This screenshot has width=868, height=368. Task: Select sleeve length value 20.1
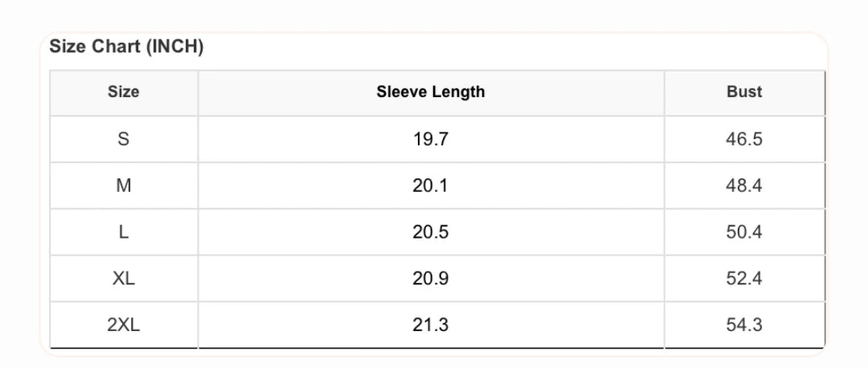click(431, 186)
